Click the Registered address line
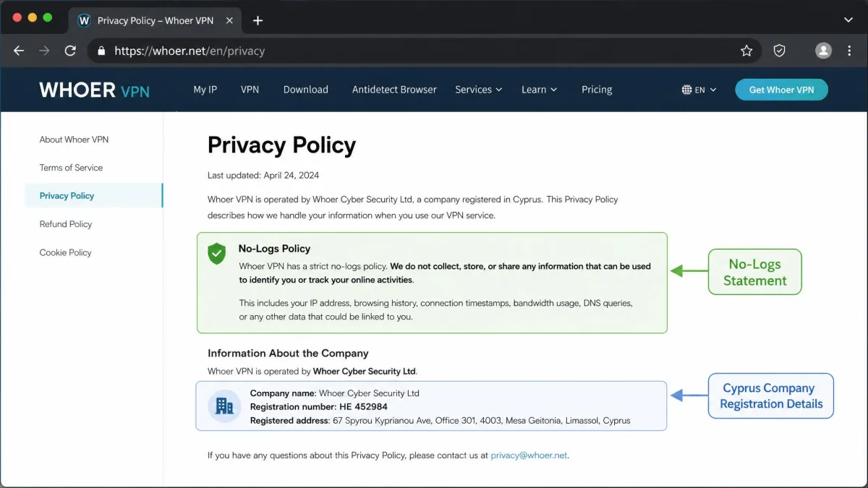Image resolution: width=868 pixels, height=488 pixels. (440, 420)
